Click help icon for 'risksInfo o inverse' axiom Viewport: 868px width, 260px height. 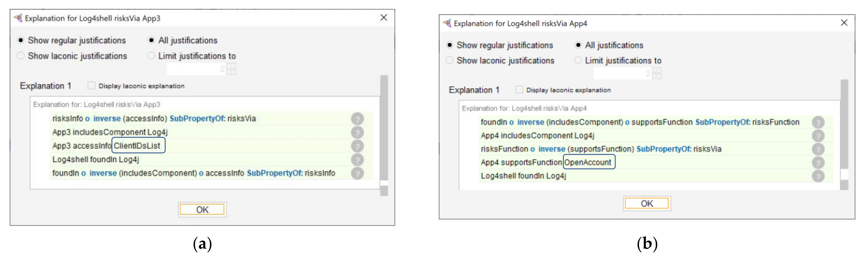(357, 119)
